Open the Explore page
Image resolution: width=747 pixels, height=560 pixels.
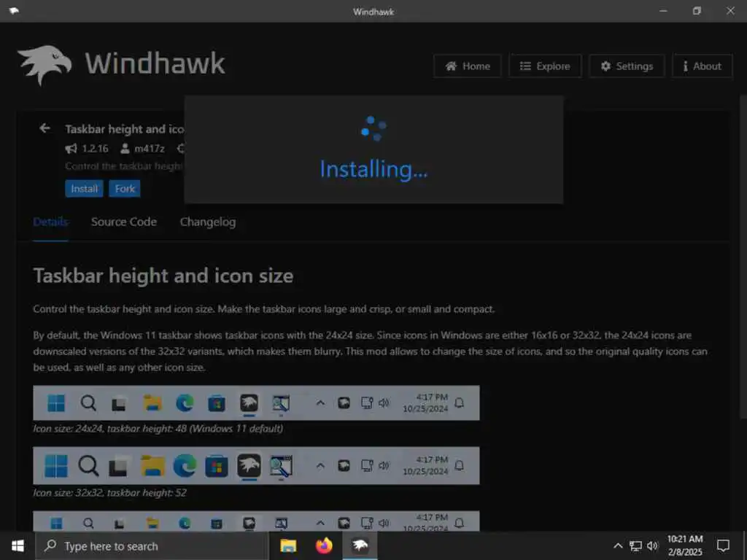tap(545, 66)
